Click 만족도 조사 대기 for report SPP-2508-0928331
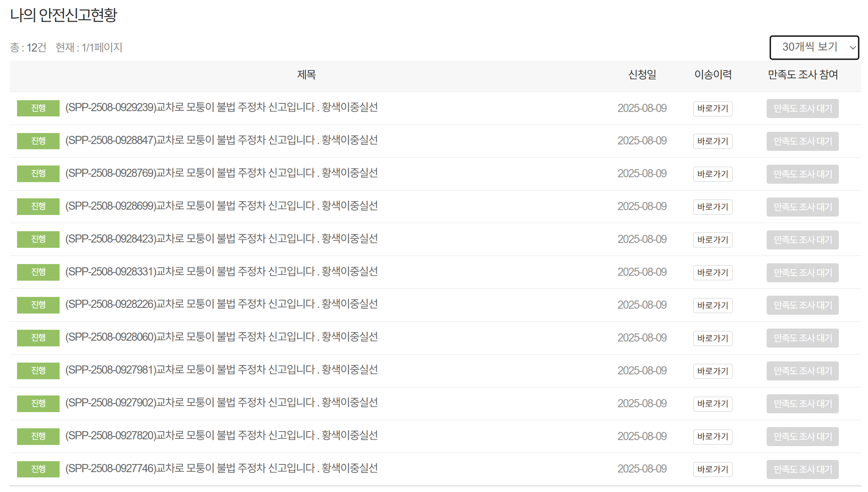The width and height of the screenshot is (868, 492). (802, 273)
